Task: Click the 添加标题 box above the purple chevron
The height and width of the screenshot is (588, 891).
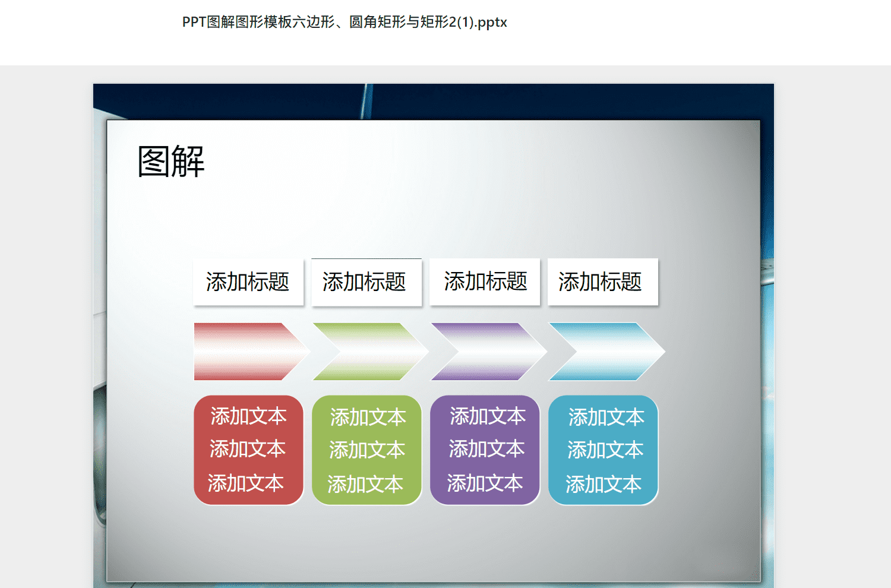Action: click(485, 282)
